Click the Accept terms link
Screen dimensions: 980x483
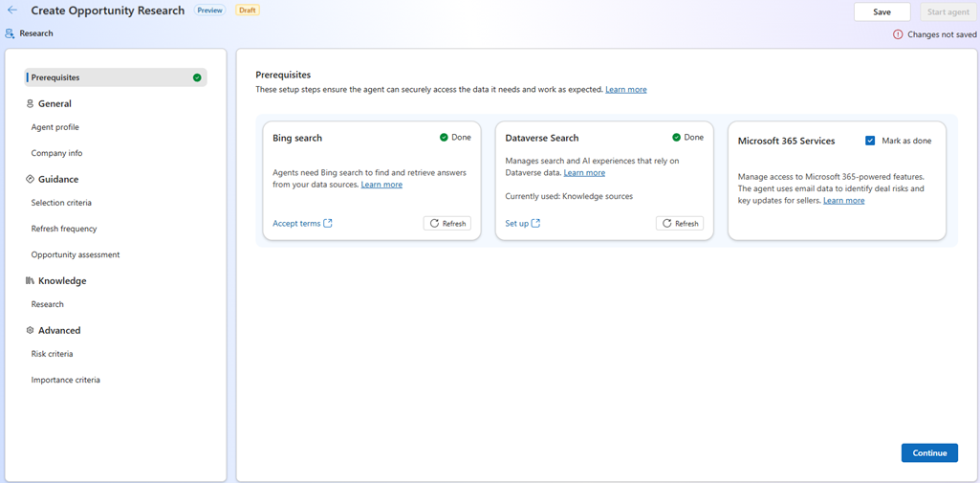coord(297,224)
